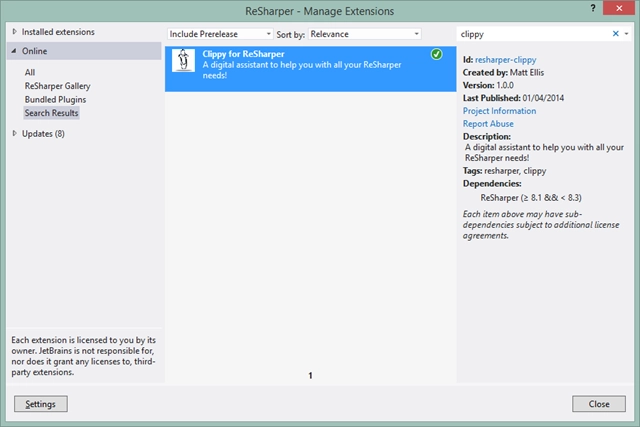Select Search Results item
Image resolution: width=640 pixels, height=427 pixels.
(x=51, y=113)
